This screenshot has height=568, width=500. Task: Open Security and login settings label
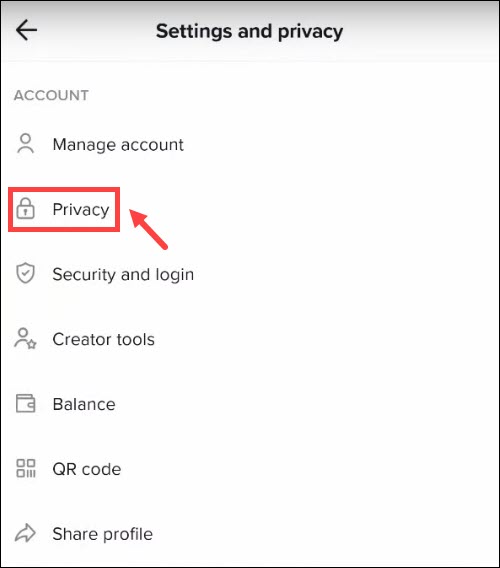point(123,274)
